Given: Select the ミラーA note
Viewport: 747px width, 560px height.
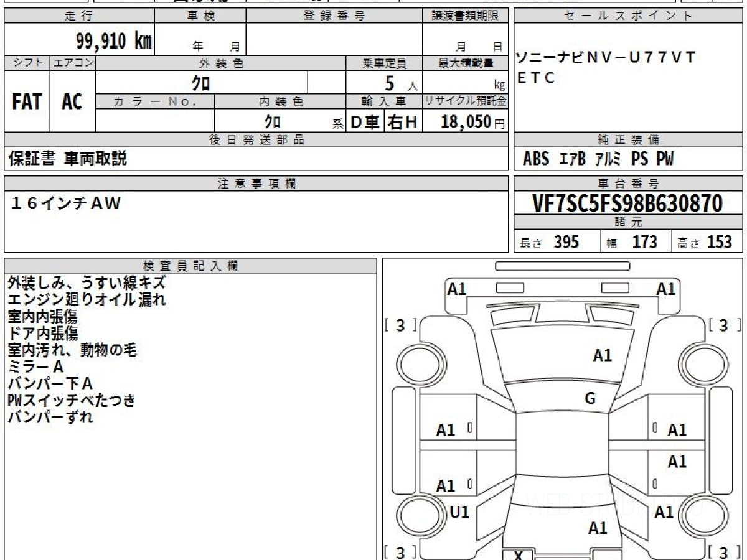Looking at the screenshot, I should coord(36,366).
